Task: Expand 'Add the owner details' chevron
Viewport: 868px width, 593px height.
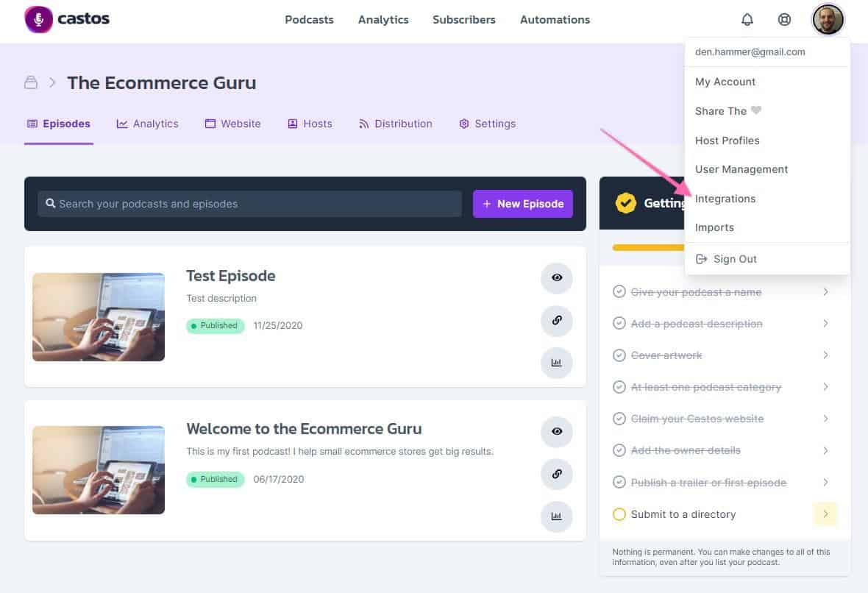Action: click(825, 450)
